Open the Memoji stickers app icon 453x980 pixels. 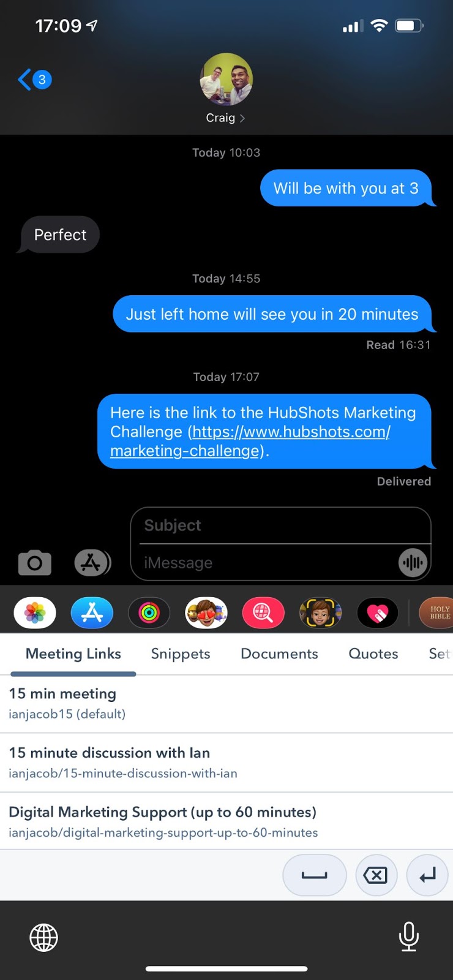coord(206,612)
